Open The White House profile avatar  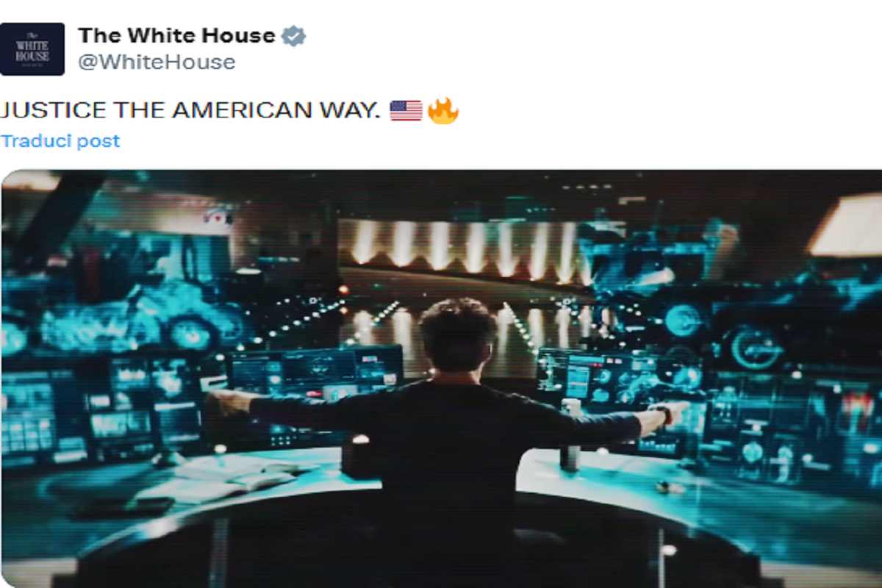pyautogui.click(x=32, y=49)
